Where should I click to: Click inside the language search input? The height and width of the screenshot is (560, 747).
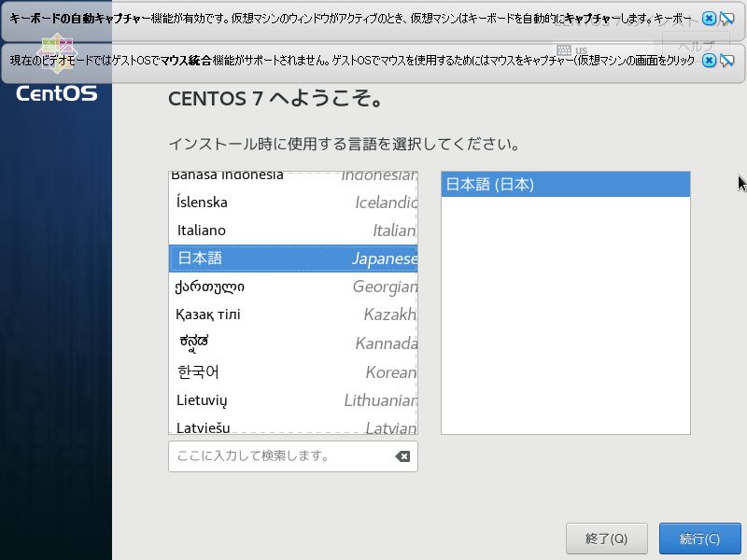tap(280, 455)
